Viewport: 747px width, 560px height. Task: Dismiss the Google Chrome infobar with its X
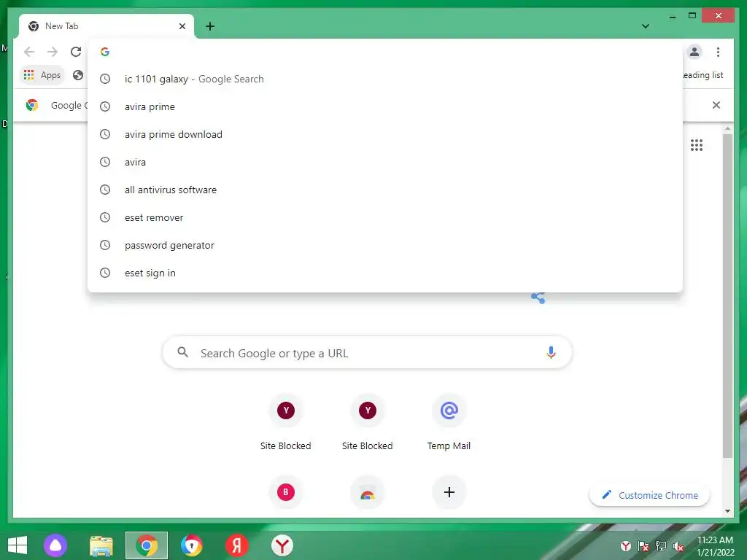[716, 105]
